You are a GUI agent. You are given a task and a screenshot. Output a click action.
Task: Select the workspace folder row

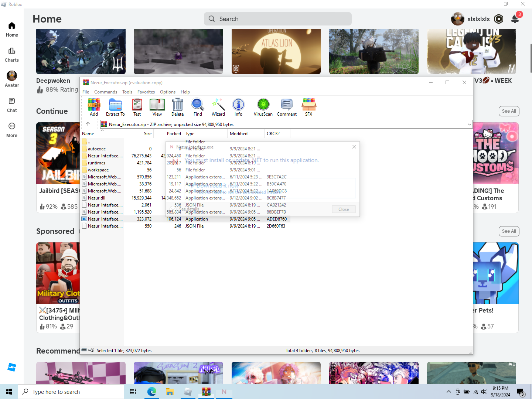[185, 170]
